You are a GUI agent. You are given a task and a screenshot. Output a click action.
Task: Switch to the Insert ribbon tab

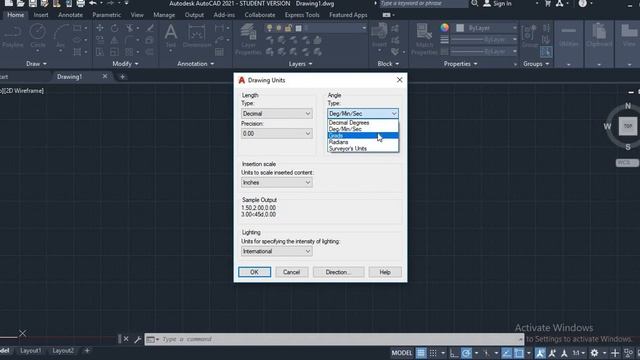tap(41, 15)
